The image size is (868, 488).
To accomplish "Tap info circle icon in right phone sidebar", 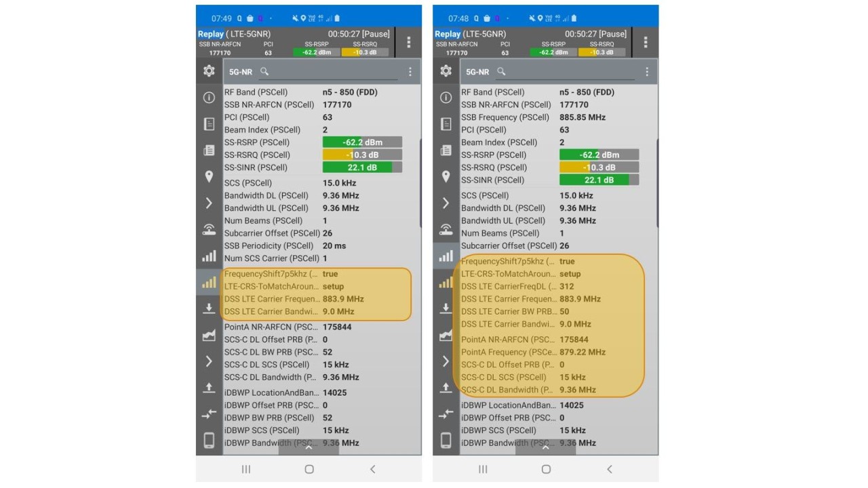I will (446, 98).
